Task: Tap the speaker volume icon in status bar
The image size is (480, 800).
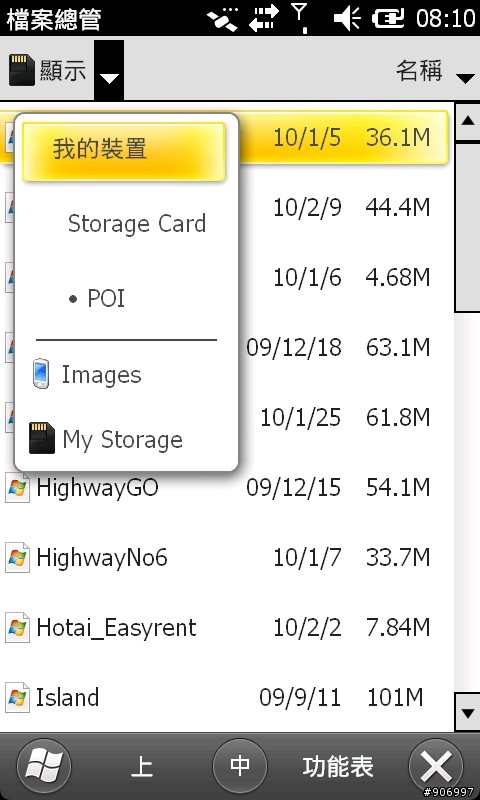Action: 347,19
